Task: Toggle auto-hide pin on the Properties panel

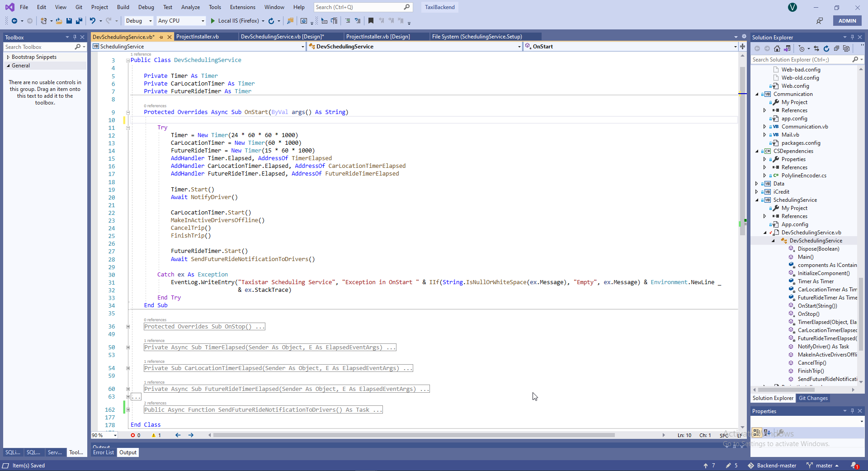Action: 852,411
